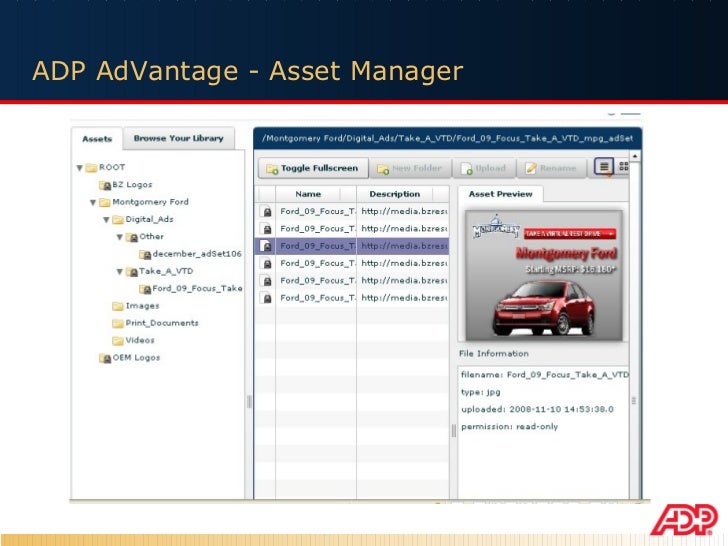Select the second Ford_09_Focus_T file name
The width and height of the screenshot is (728, 546).
318,228
